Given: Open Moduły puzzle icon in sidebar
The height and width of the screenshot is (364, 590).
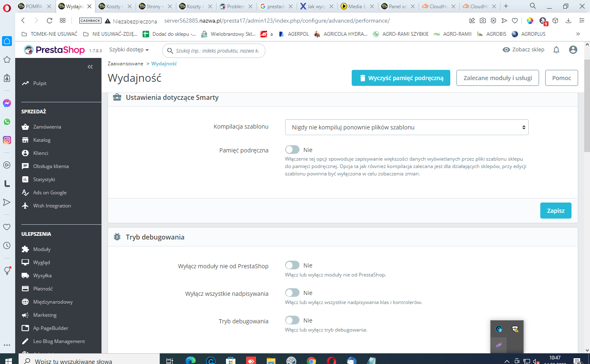Looking at the screenshot, I should click(25, 249).
